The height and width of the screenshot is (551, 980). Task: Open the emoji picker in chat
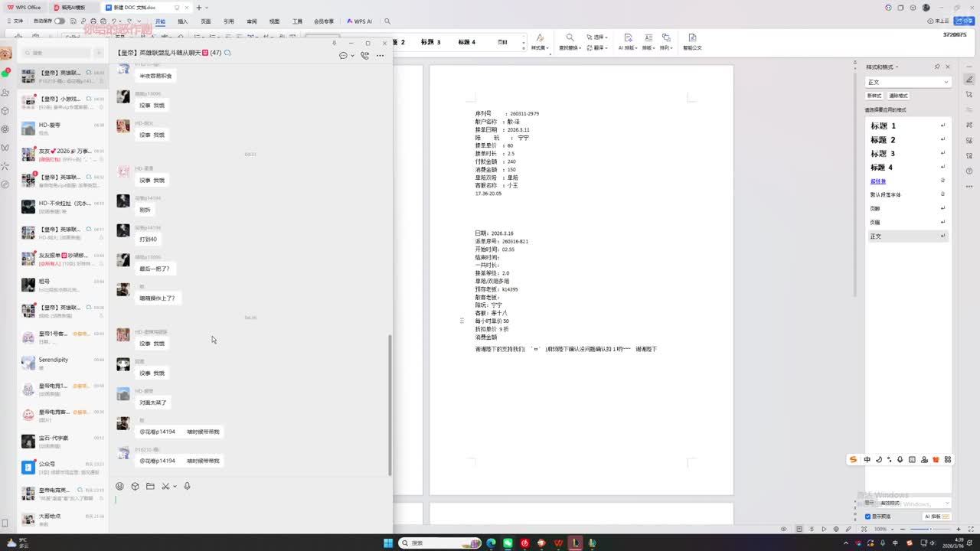(119, 486)
